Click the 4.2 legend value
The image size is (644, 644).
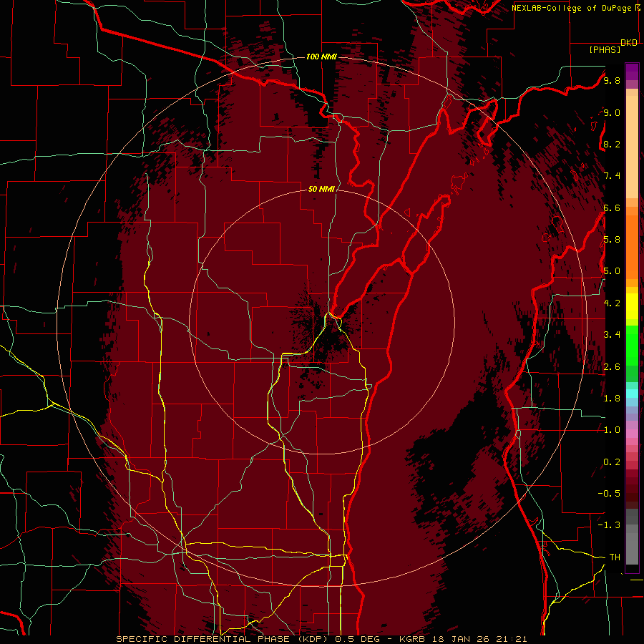pos(612,303)
